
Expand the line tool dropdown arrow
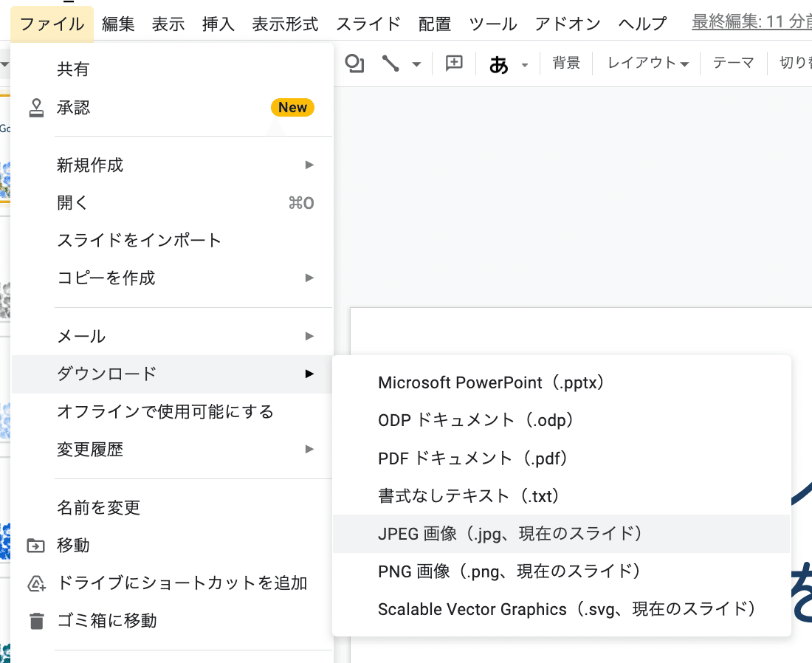point(416,64)
